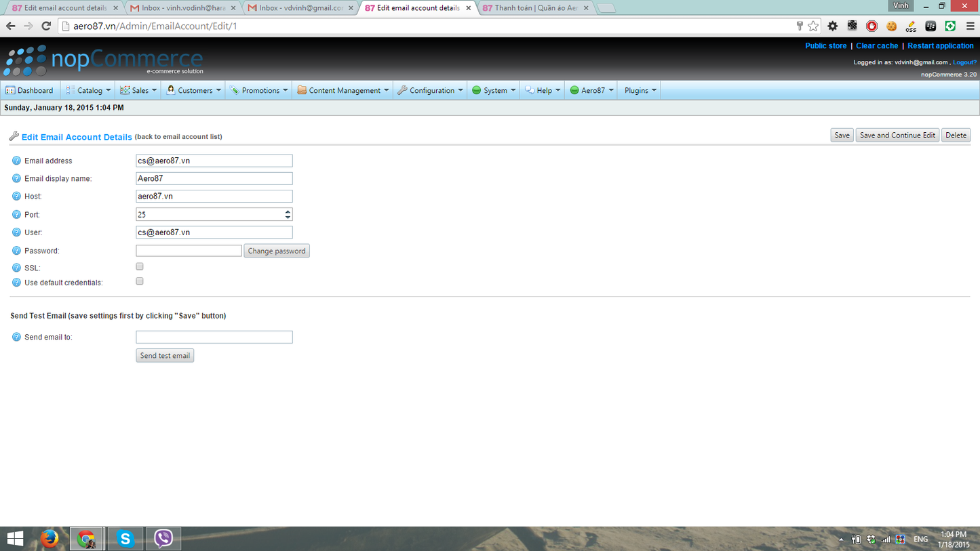
Task: Toggle Use default credentials checkbox
Action: tap(140, 281)
